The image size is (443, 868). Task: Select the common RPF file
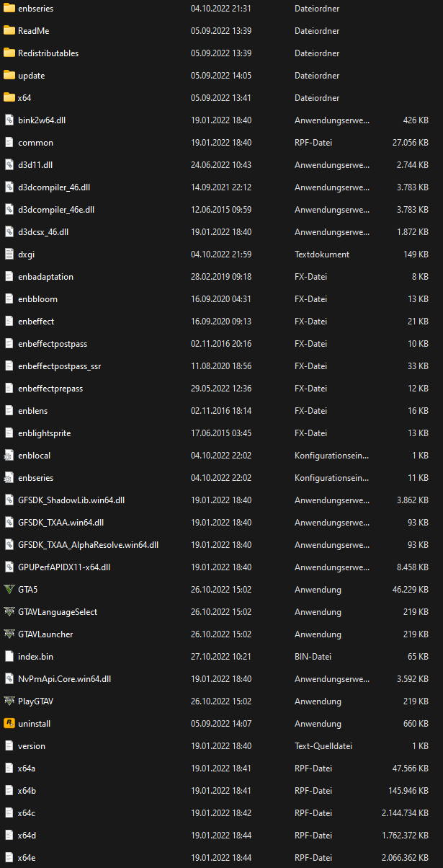[35, 143]
